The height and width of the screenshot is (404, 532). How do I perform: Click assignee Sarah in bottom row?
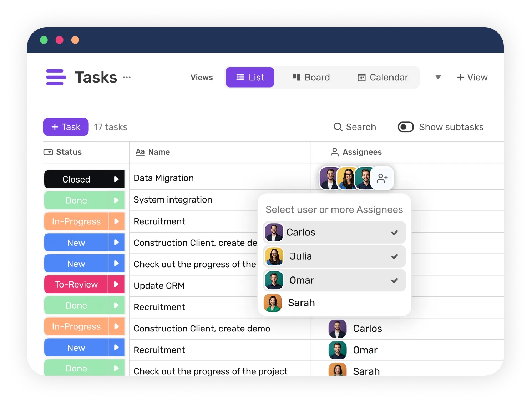(354, 370)
